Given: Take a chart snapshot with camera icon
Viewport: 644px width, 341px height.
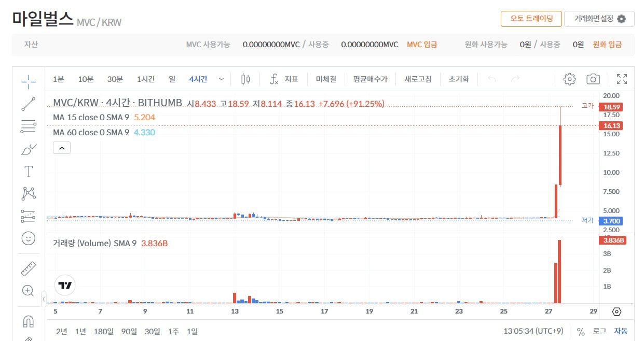Looking at the screenshot, I should pos(593,79).
